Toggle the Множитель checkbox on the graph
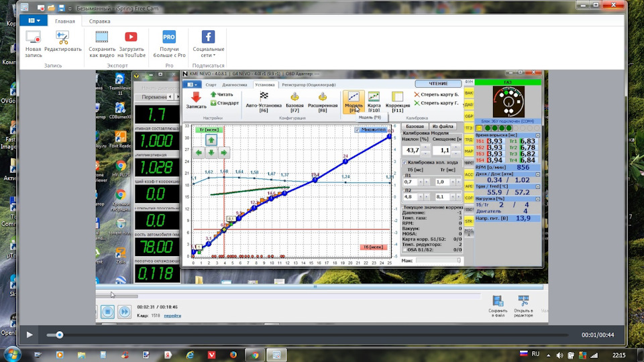The image size is (644, 362). [358, 129]
